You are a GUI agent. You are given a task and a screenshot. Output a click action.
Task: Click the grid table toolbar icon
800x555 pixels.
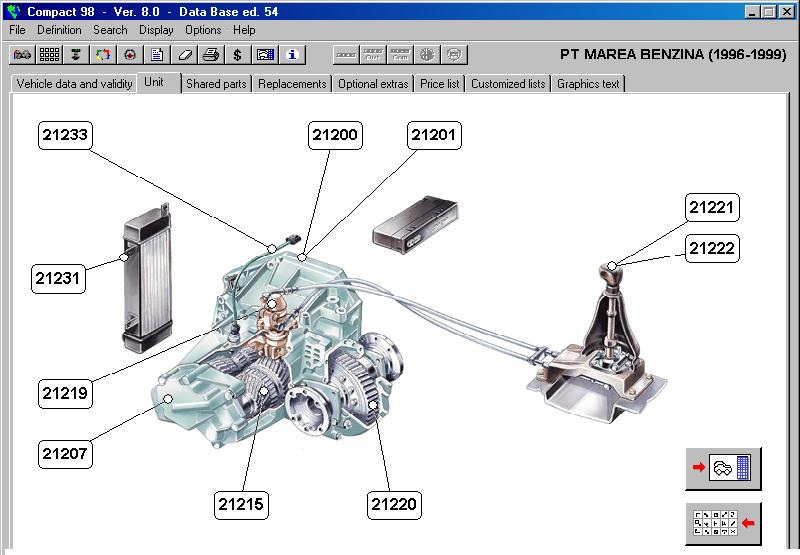(49, 54)
